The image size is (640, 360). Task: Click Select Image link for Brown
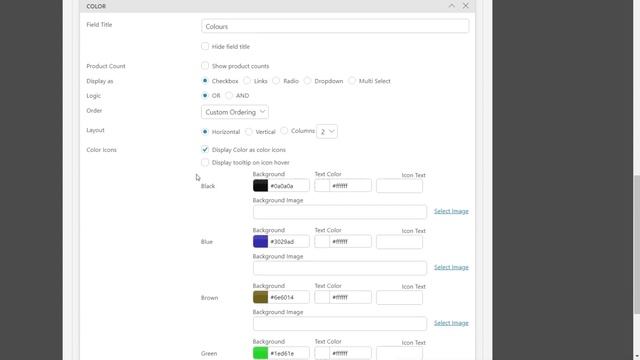[451, 323]
